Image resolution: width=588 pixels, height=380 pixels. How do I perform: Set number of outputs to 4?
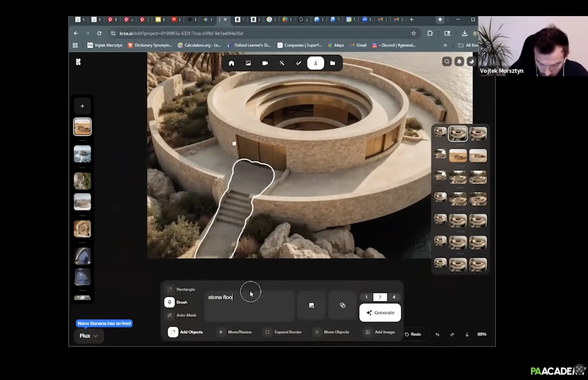394,297
